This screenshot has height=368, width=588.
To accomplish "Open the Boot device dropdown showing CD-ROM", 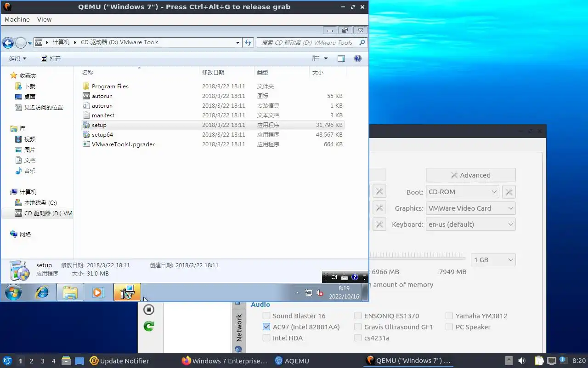I will [463, 192].
